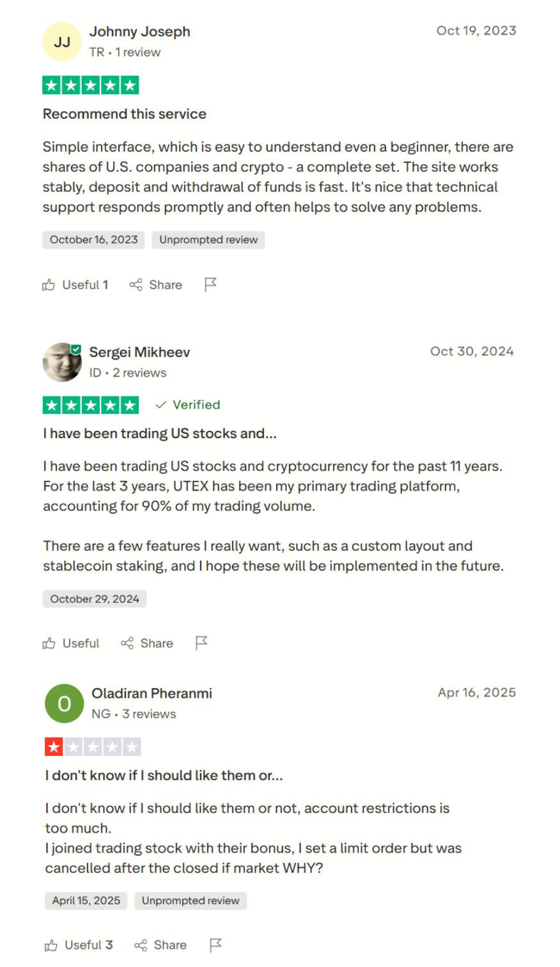
Task: Open Sergei Mikheev's profile name link
Action: pyautogui.click(x=139, y=352)
